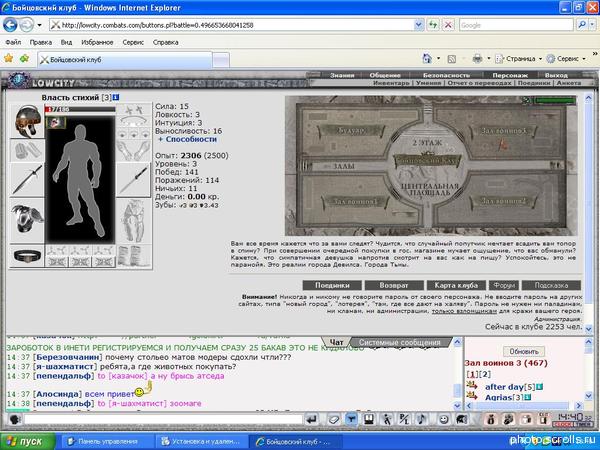Click the empty leg armor slot

pos(134,221)
